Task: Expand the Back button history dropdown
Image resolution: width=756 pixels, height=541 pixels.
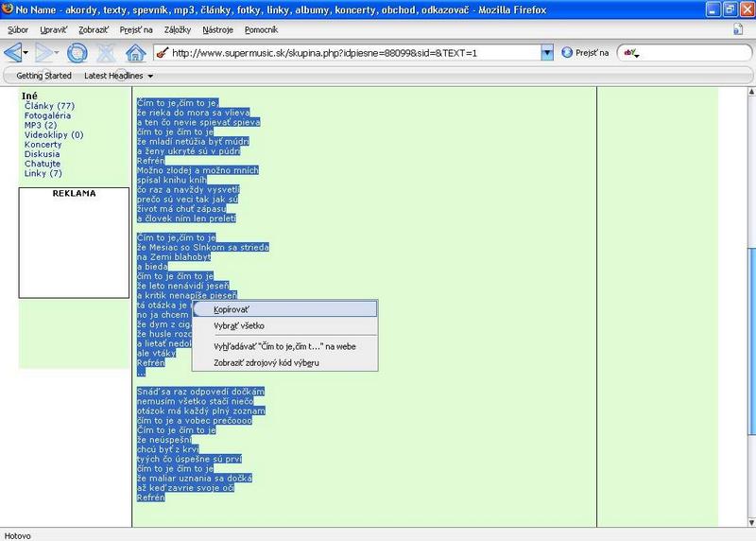Action: [x=28, y=52]
